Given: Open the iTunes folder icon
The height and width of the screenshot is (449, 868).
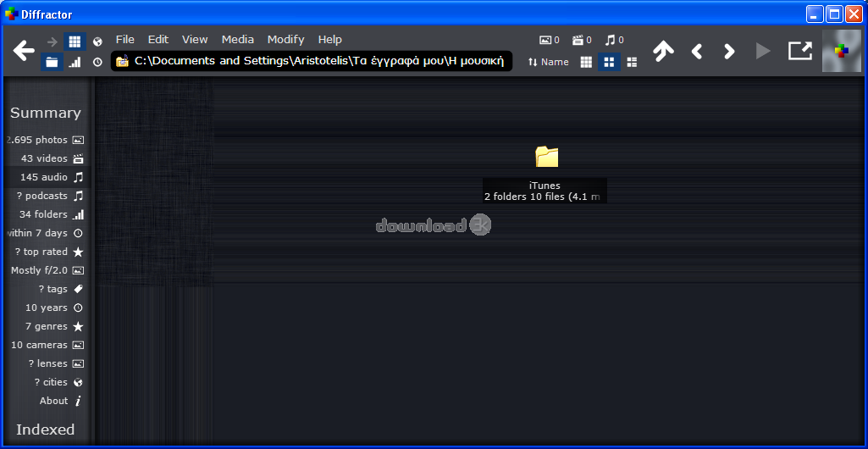Looking at the screenshot, I should coord(547,157).
